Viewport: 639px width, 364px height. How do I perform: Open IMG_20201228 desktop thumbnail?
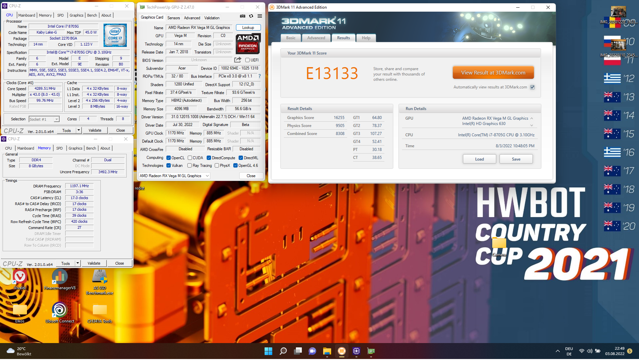click(x=619, y=15)
